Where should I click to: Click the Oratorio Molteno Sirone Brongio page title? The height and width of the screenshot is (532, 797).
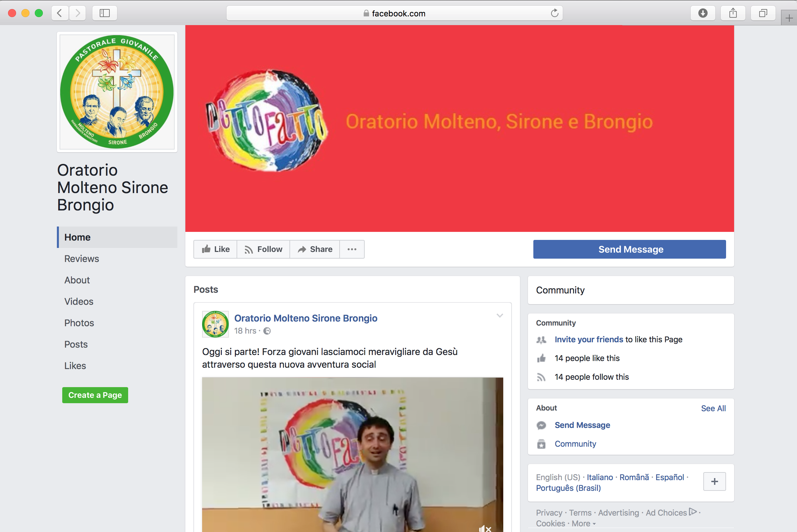pos(112,187)
